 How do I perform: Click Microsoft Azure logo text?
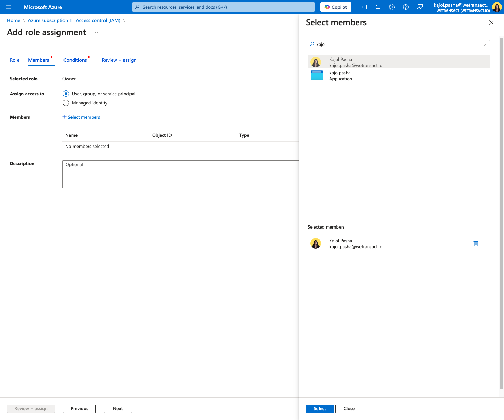coord(43,7)
